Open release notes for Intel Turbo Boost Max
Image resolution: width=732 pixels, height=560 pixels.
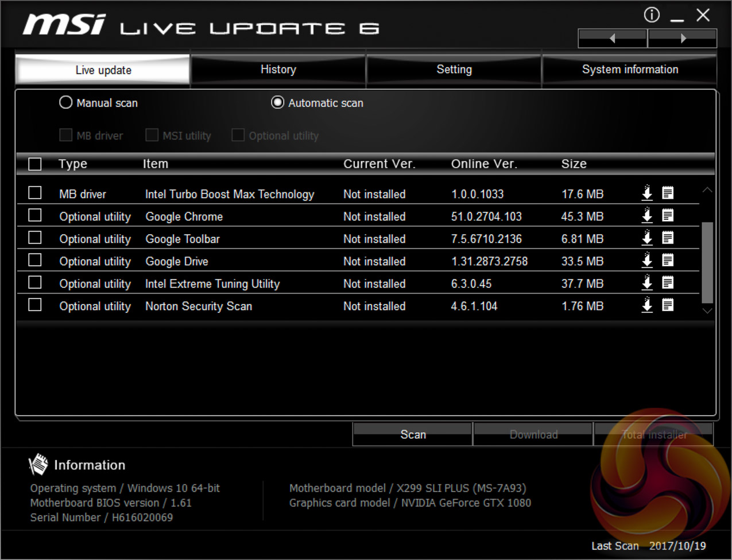[x=668, y=193]
